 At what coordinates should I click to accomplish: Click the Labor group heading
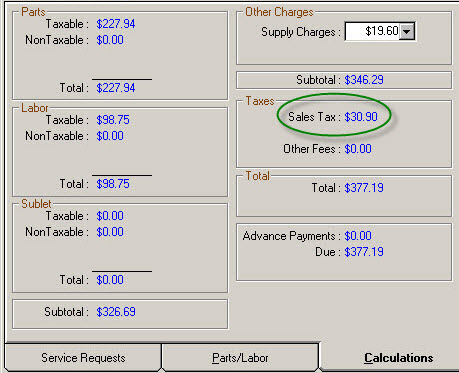[x=35, y=108]
